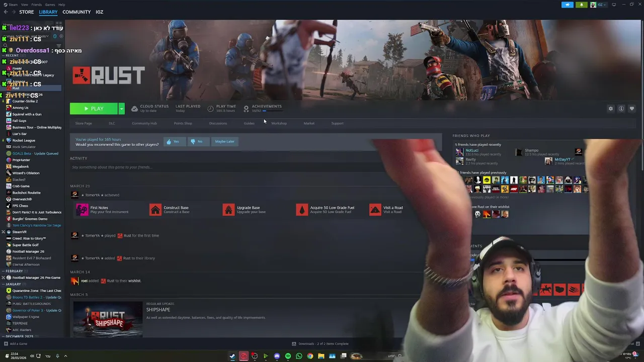Image resolution: width=644 pixels, height=362 pixels.
Task: Open the View menu
Action: [24, 5]
